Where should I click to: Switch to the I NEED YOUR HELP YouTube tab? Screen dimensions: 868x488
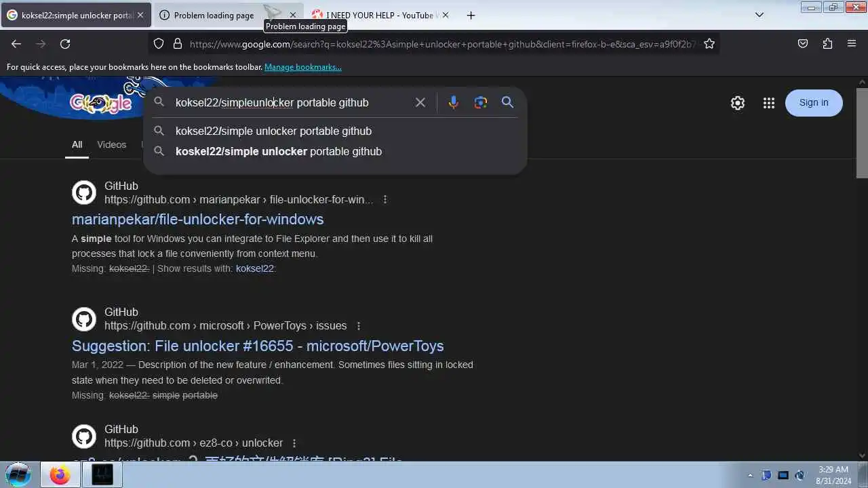click(380, 15)
